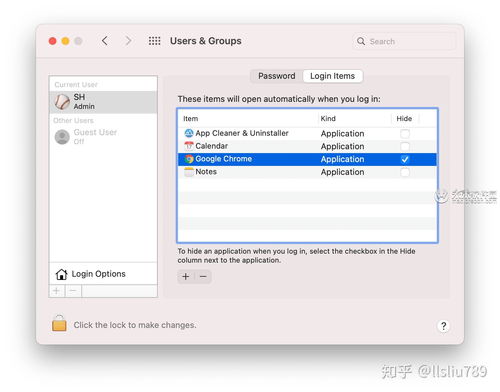This screenshot has width=500, height=392.
Task: Show all preferences grid icon
Action: coord(154,41)
